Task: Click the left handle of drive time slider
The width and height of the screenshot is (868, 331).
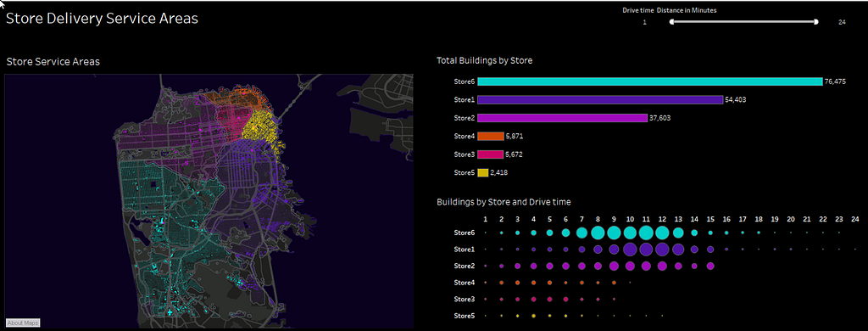Action: coord(671,22)
